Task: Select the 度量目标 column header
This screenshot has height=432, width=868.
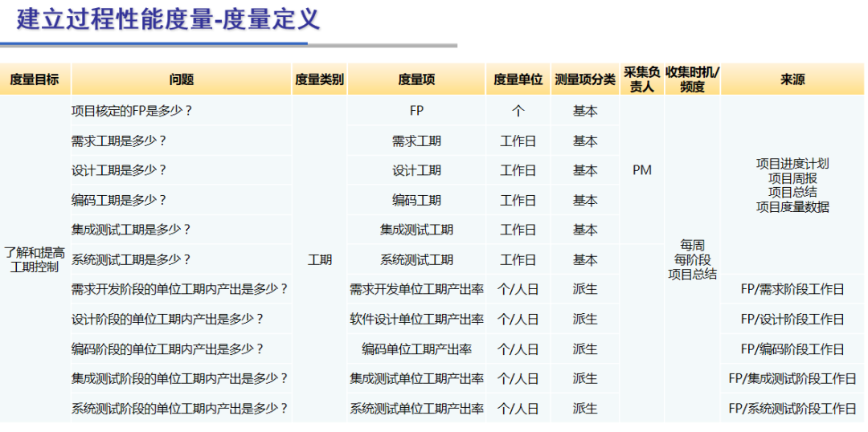Action: [35, 79]
